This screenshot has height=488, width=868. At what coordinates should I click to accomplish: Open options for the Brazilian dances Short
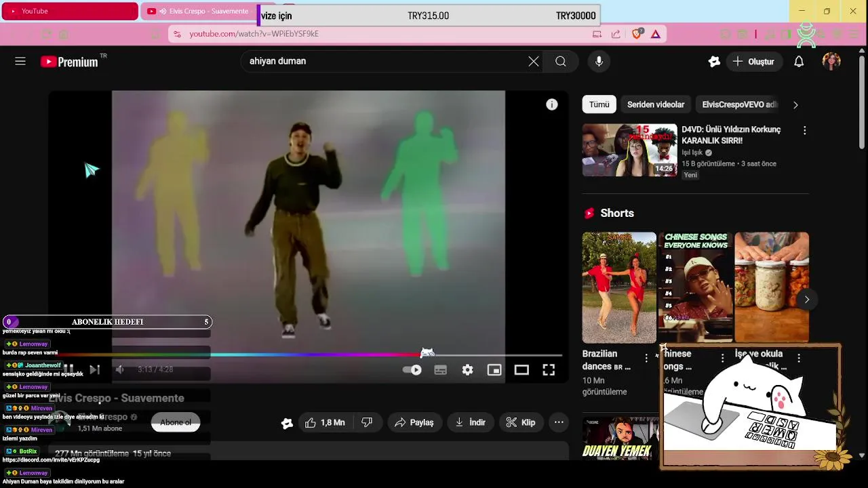click(646, 358)
